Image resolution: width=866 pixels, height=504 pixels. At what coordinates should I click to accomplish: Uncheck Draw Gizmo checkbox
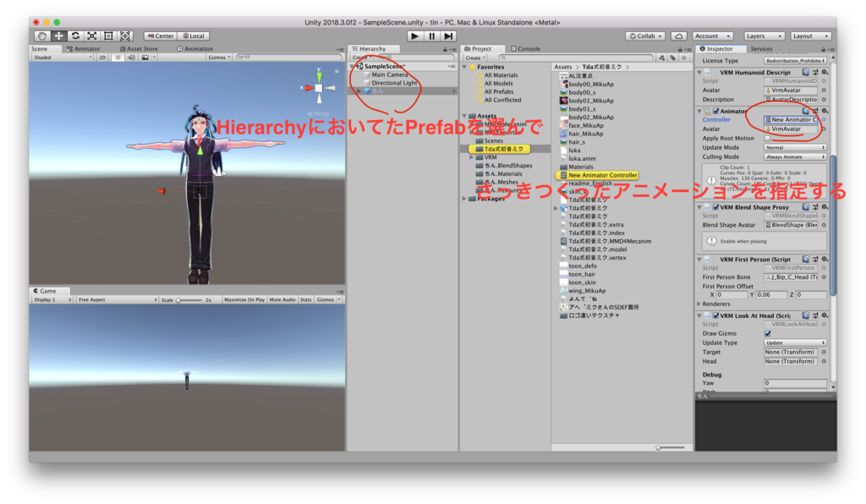767,333
